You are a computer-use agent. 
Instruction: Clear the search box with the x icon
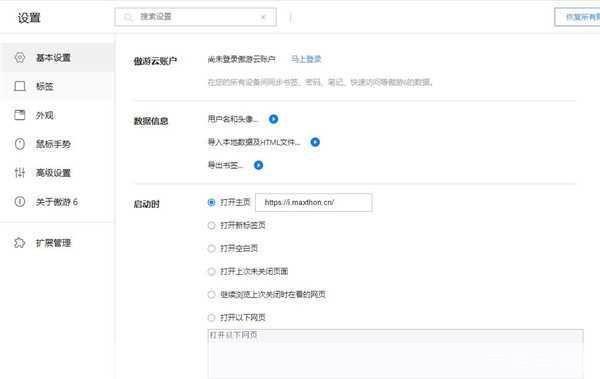263,17
